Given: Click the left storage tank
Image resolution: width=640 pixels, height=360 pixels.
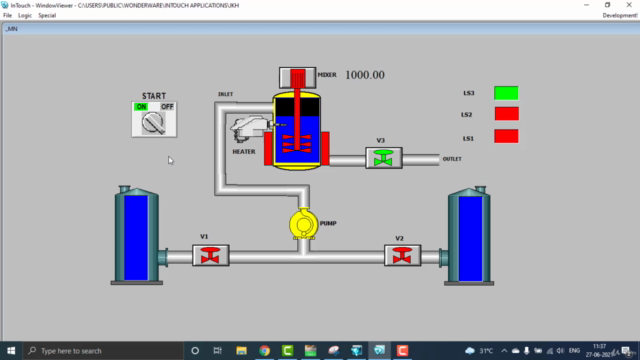Looking at the screenshot, I should [137, 236].
